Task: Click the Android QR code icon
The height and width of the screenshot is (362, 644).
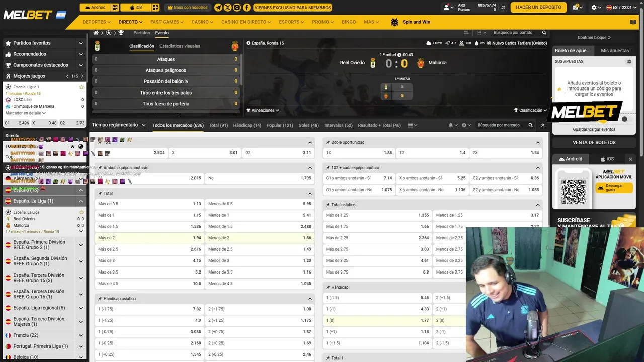Action: (115, 8)
